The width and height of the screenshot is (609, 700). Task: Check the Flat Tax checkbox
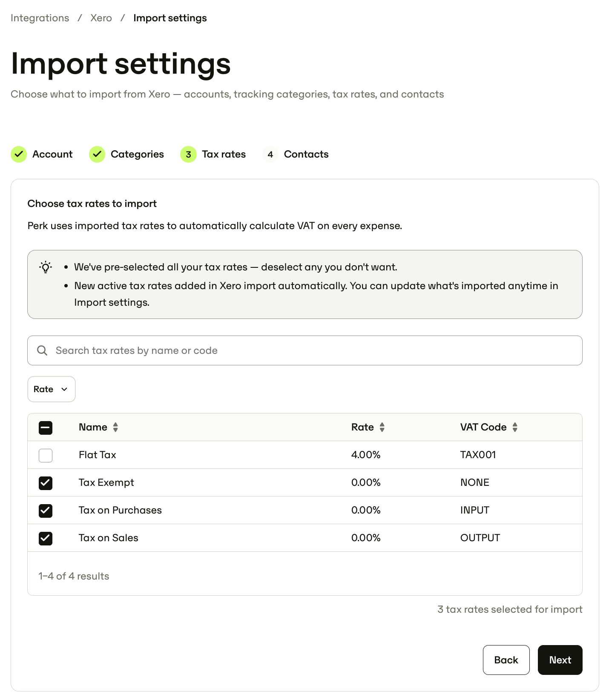[x=46, y=455]
